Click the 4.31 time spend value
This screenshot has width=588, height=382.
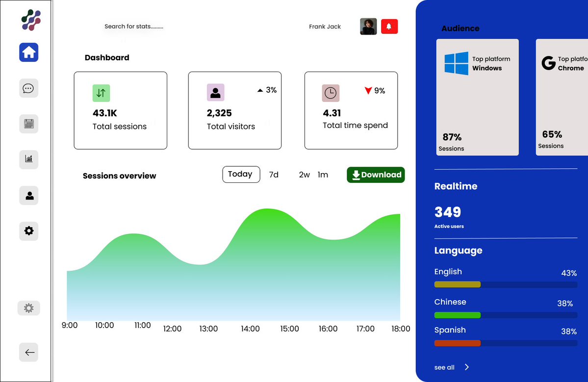(332, 113)
